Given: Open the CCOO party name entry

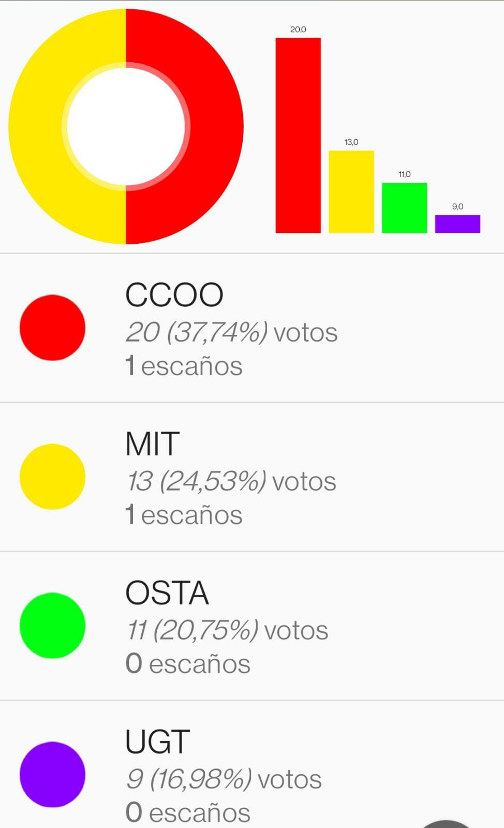Looking at the screenshot, I should tap(174, 295).
